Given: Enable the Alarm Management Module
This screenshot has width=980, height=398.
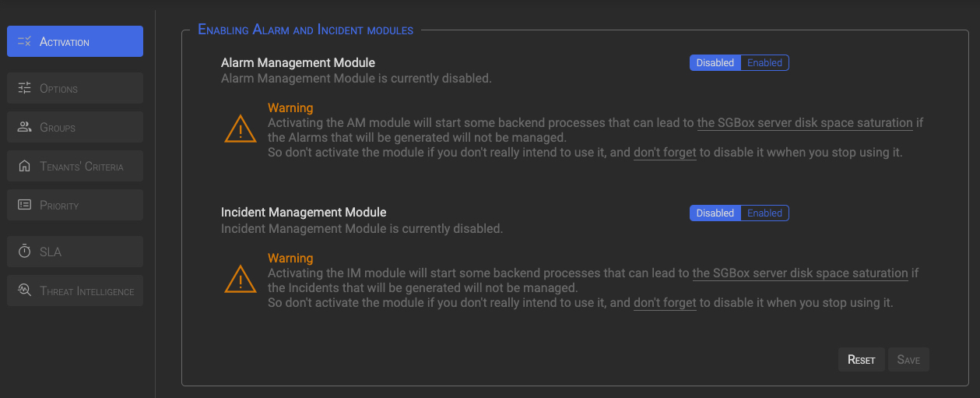Looking at the screenshot, I should 764,63.
